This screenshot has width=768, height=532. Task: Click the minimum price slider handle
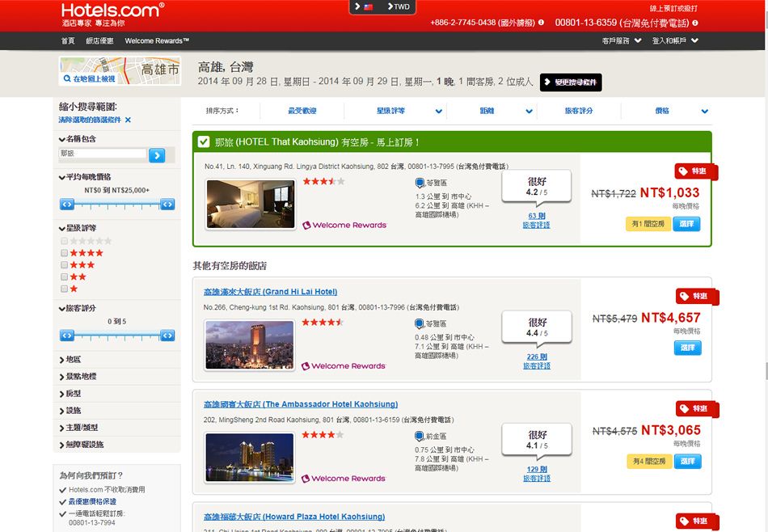pos(67,205)
